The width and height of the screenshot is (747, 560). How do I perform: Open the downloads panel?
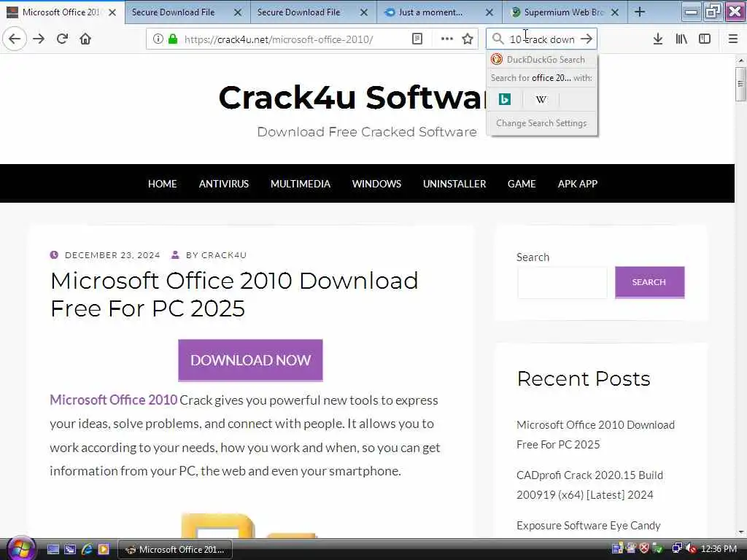[x=658, y=39]
